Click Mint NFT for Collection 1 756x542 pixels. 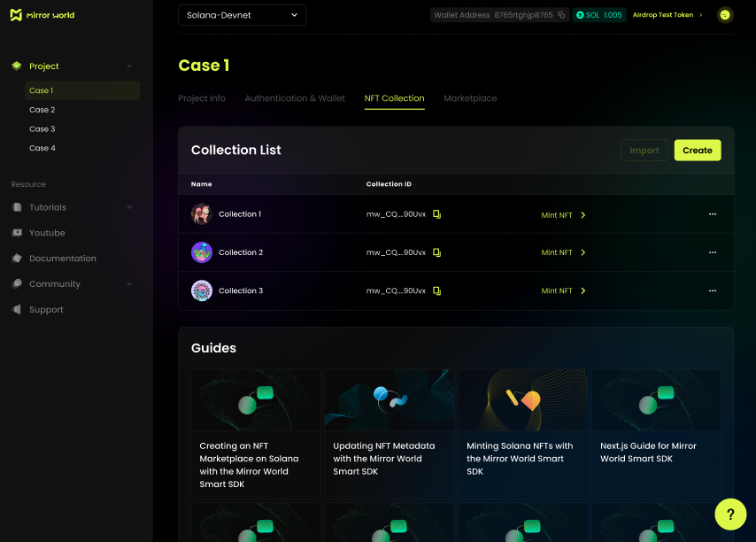[x=557, y=215]
